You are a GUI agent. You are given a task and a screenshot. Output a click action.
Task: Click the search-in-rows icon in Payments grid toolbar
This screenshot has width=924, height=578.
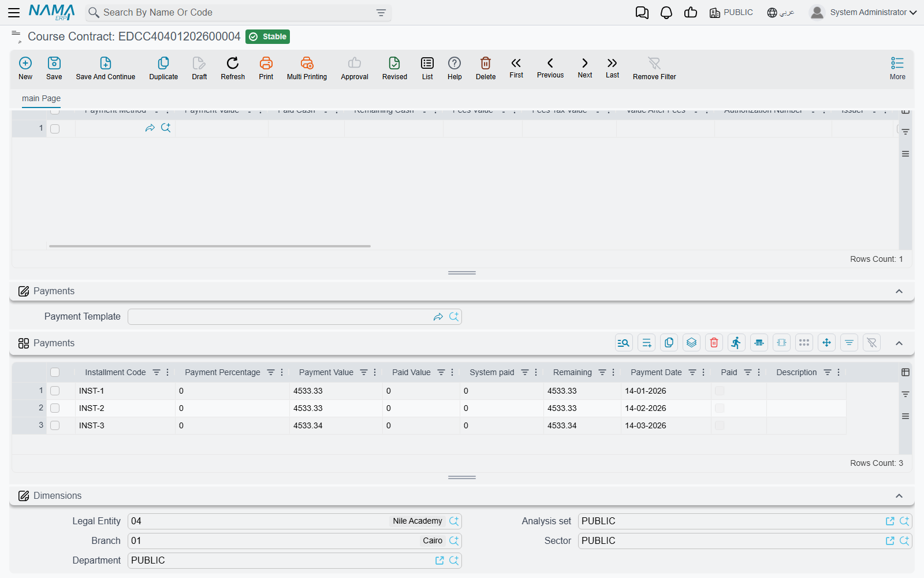(624, 343)
